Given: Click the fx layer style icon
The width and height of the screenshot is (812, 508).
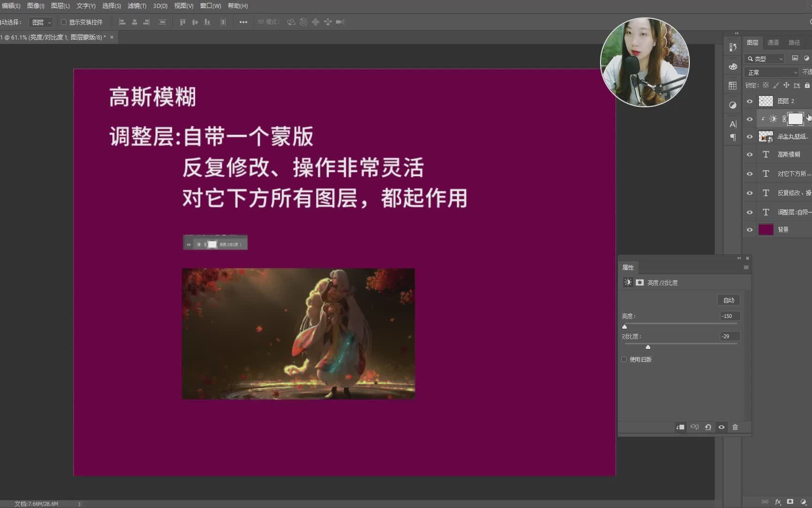Looking at the screenshot, I should pos(778,502).
